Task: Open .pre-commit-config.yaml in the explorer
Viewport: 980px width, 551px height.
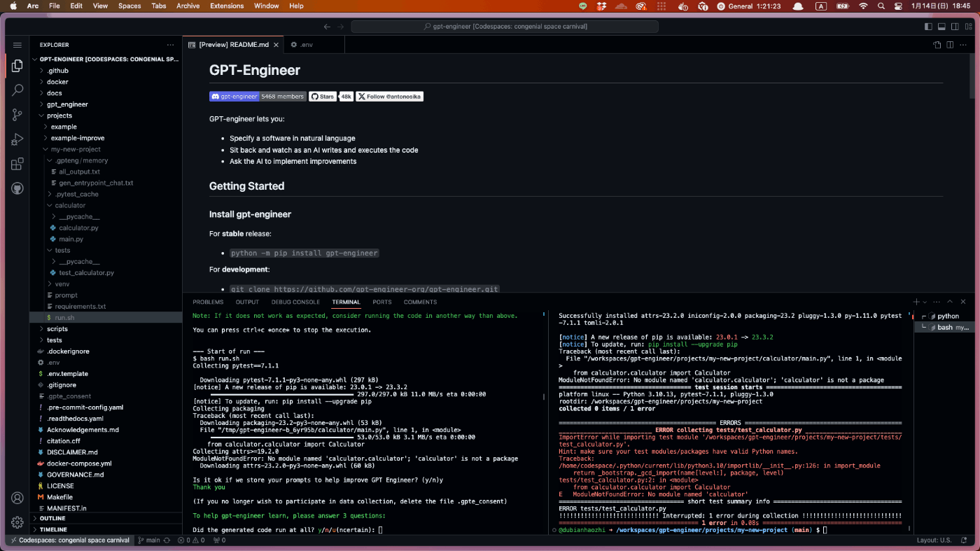Action: click(85, 407)
